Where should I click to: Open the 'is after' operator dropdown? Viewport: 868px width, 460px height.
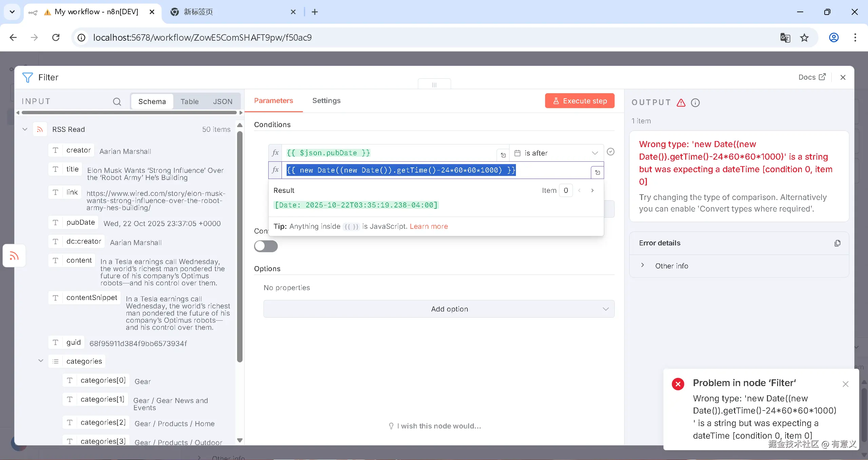(556, 153)
